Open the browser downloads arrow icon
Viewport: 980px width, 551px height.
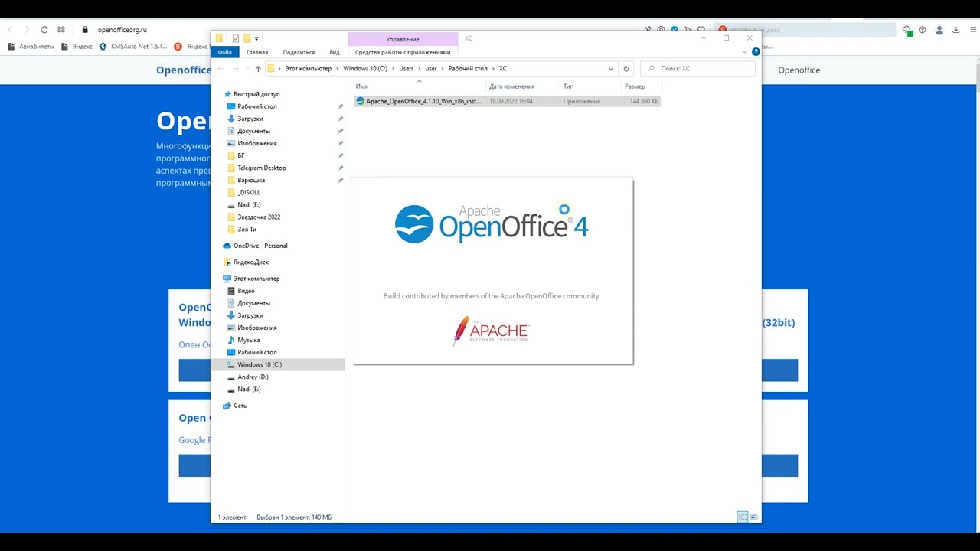click(x=956, y=30)
